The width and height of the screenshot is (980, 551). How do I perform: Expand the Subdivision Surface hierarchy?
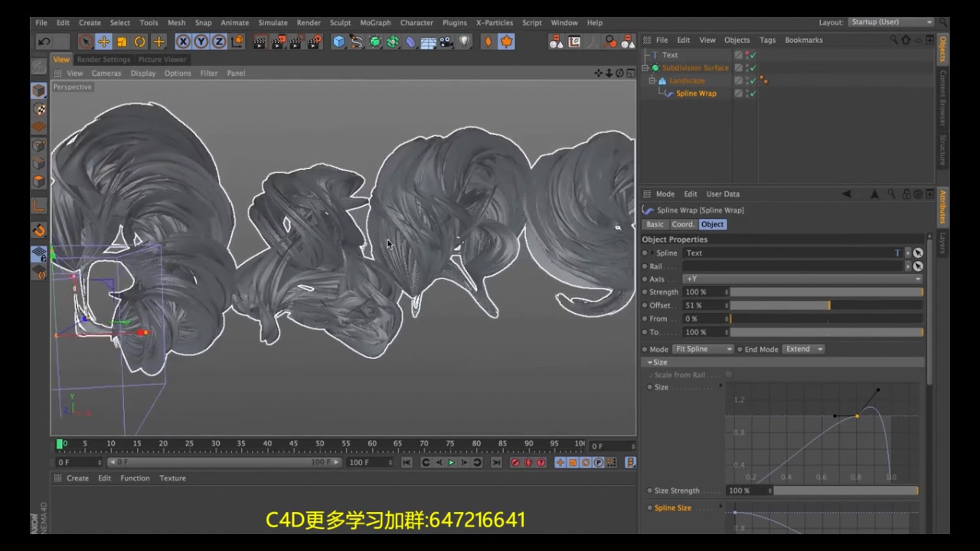point(645,67)
